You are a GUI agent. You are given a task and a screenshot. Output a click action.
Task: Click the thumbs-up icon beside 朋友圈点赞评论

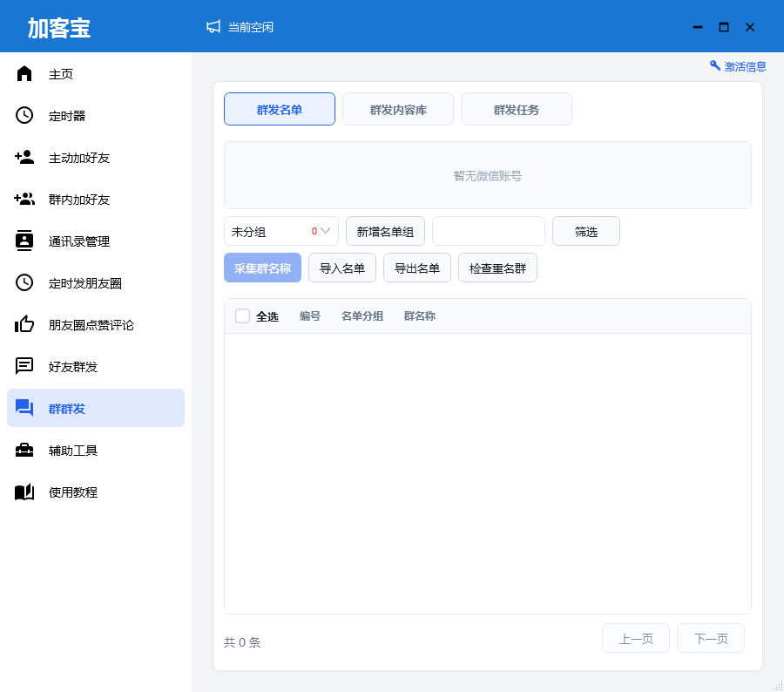[x=24, y=324]
